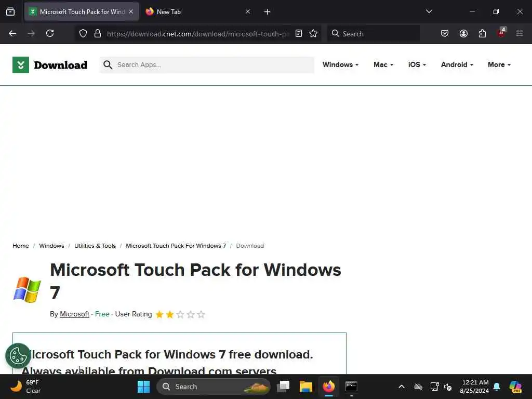
Task: Click the green Download logo icon
Action: pos(21,65)
